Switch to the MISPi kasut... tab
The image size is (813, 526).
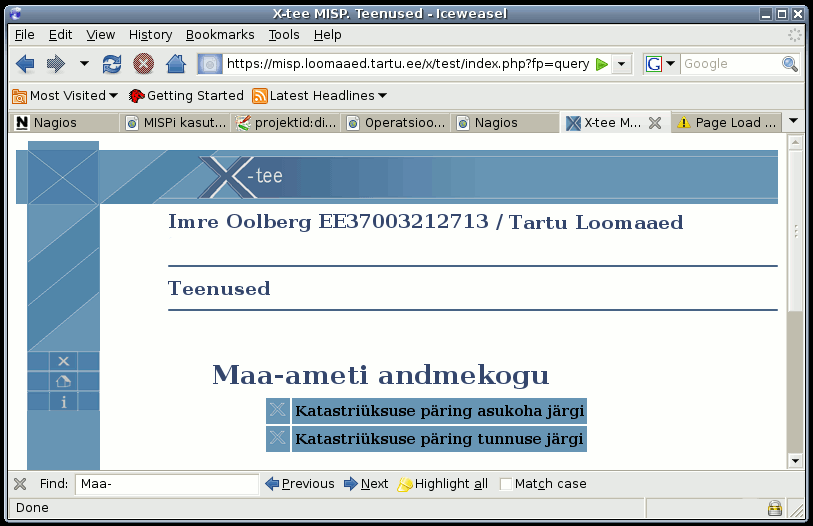coord(175,123)
